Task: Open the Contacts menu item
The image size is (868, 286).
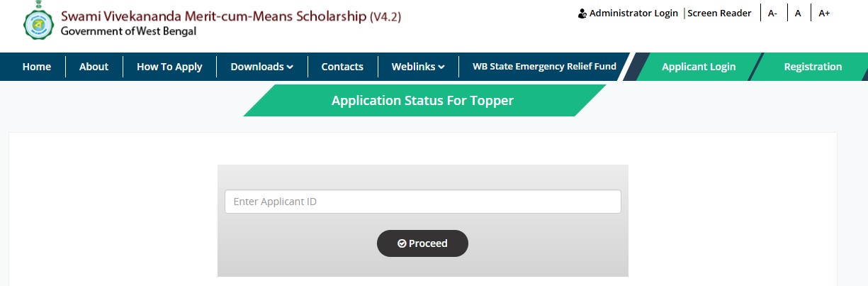Action: coord(342,67)
